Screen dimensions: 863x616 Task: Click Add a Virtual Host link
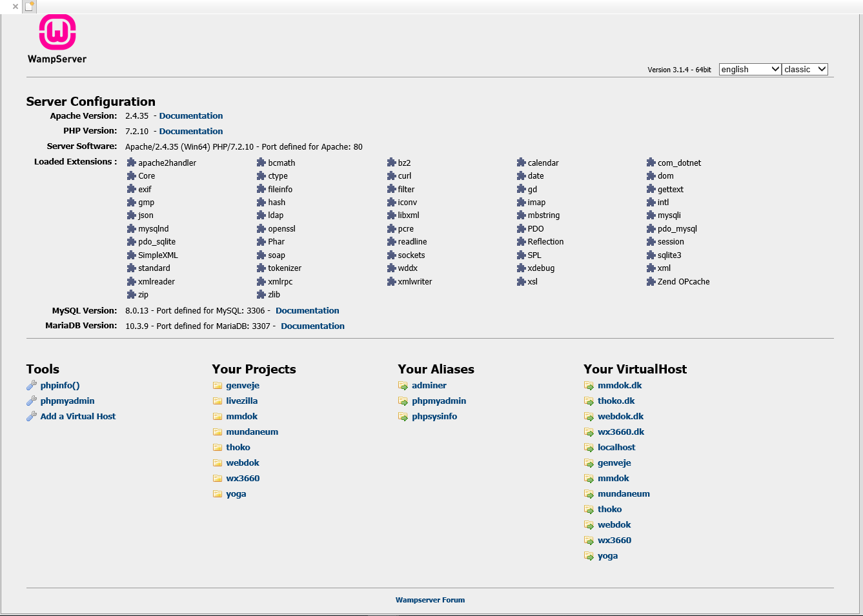[78, 417]
